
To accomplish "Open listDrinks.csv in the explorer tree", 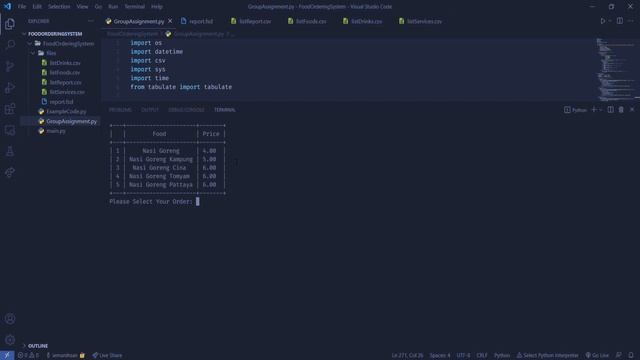I will coord(61,63).
